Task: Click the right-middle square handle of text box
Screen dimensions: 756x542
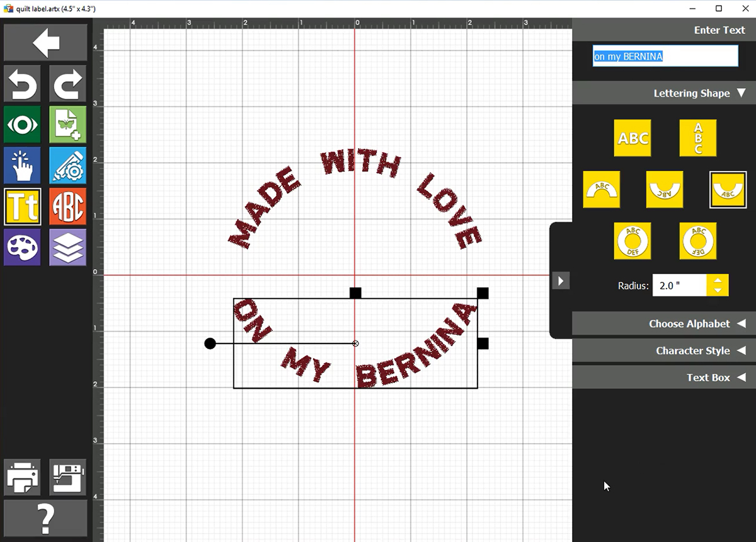Action: [x=483, y=343]
